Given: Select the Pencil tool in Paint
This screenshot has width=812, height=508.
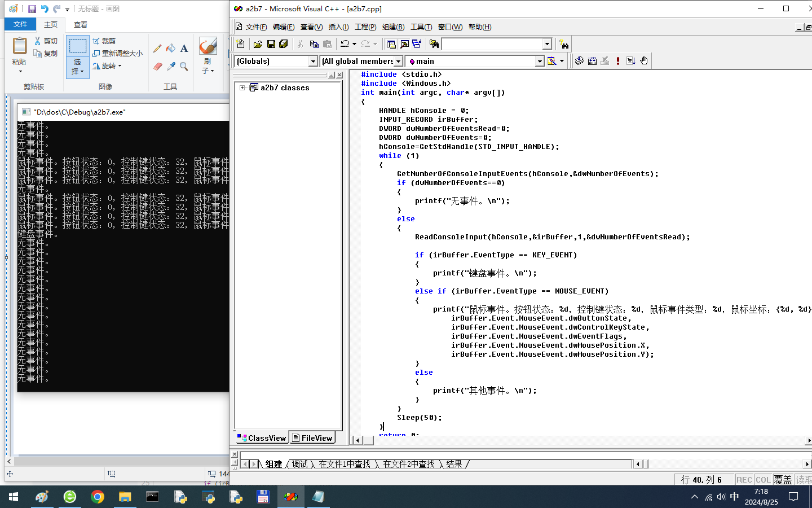Looking at the screenshot, I should (x=157, y=49).
